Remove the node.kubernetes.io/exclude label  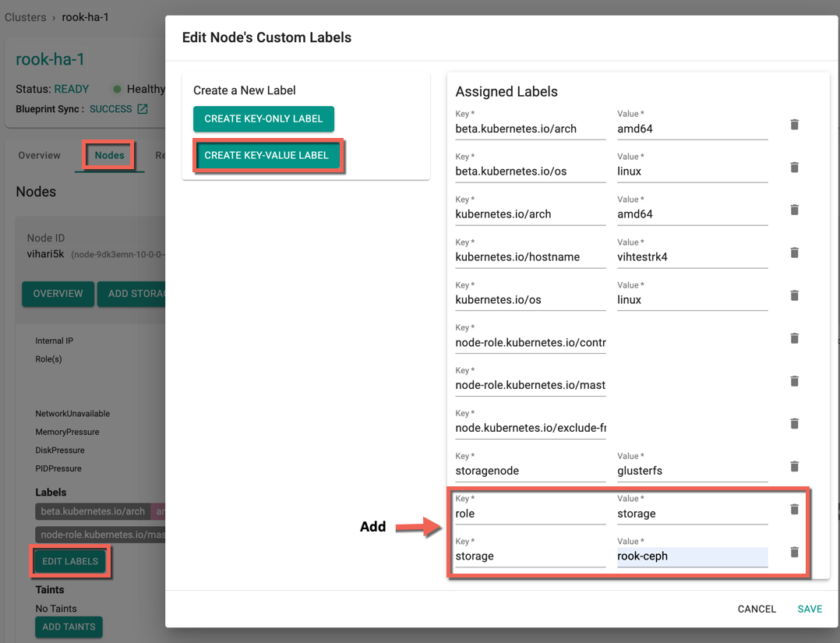[795, 423]
